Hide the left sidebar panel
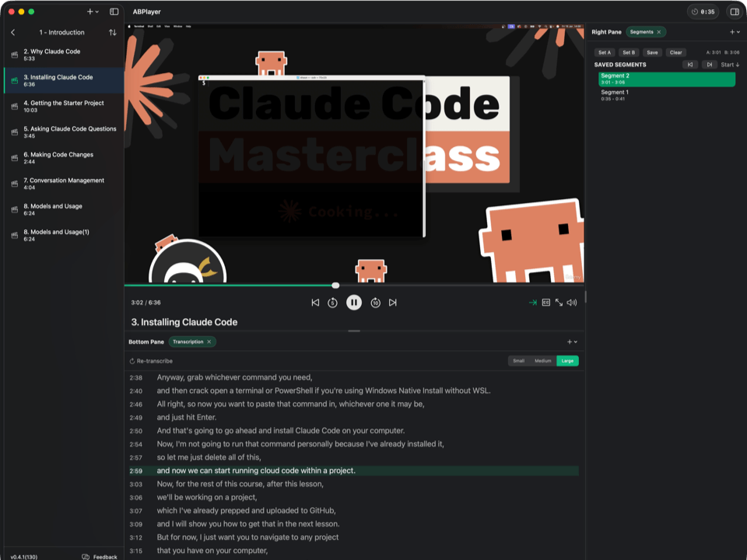Image resolution: width=747 pixels, height=560 pixels. point(114,12)
